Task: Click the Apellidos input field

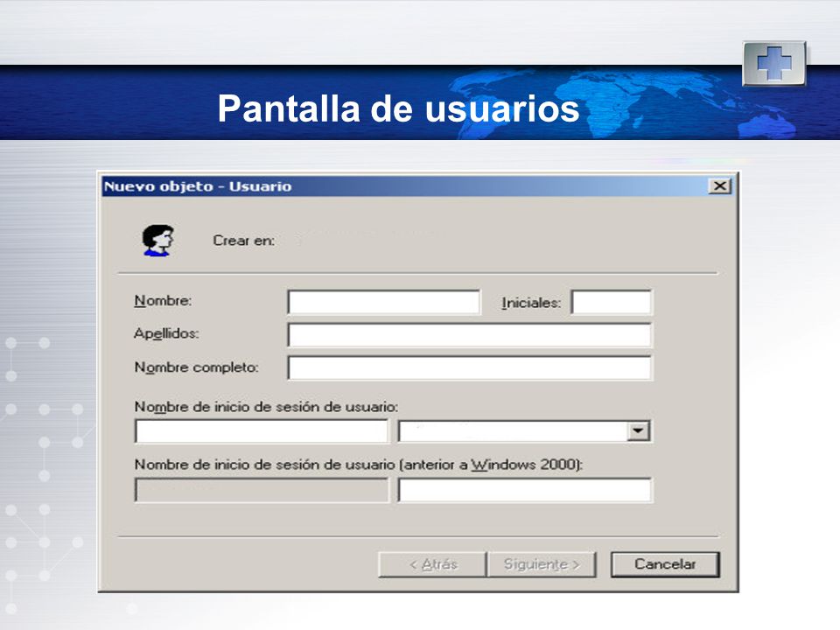Action: pos(470,335)
